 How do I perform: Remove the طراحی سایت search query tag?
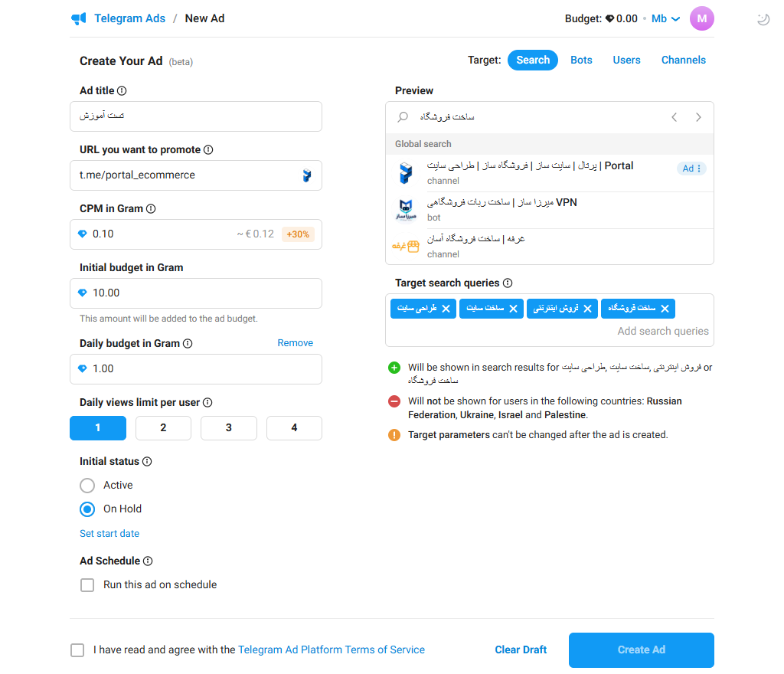tap(446, 309)
